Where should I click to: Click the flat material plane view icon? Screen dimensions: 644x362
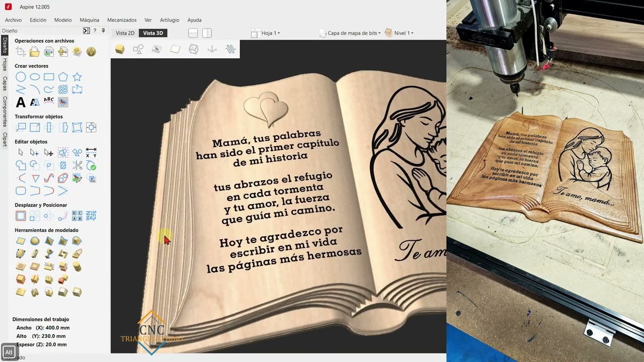click(x=175, y=49)
